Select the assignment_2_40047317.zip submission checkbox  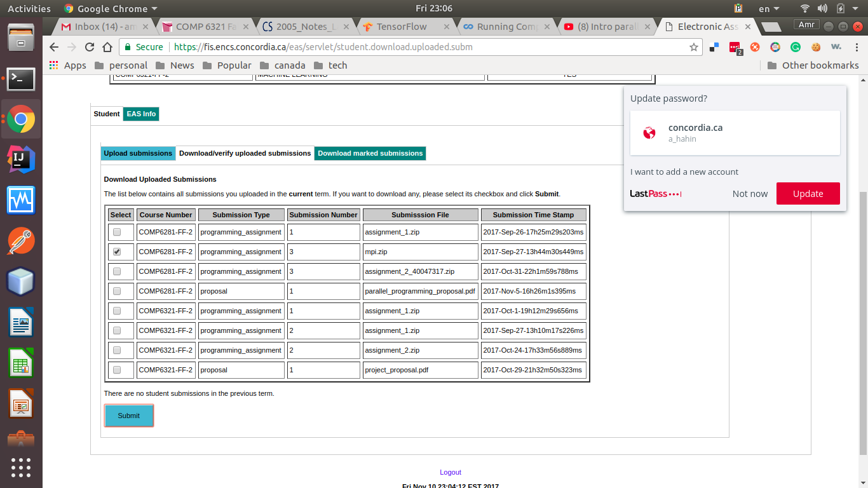(117, 271)
